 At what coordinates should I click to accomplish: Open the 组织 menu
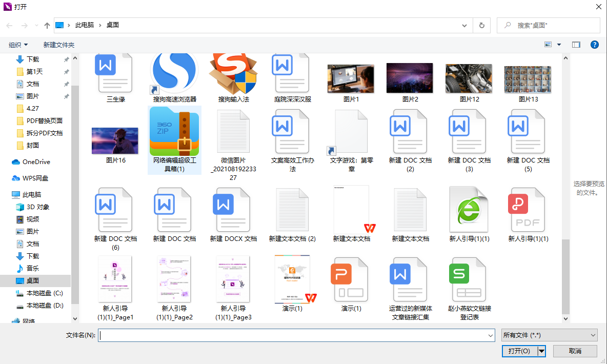pyautogui.click(x=17, y=44)
